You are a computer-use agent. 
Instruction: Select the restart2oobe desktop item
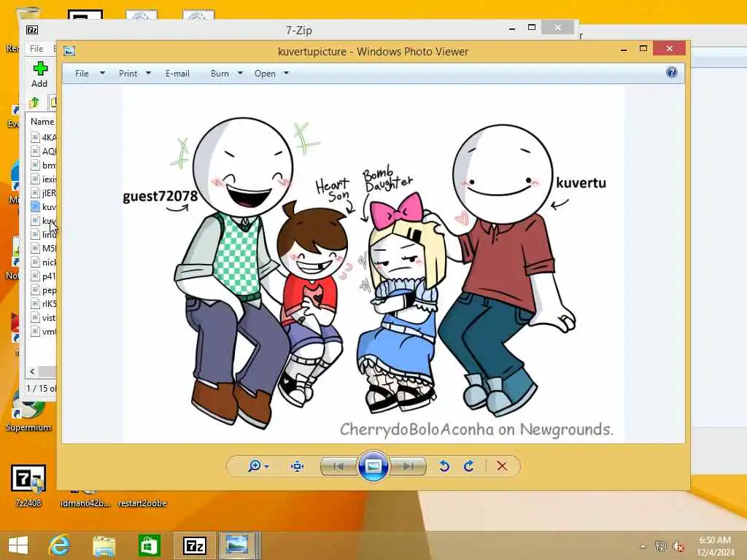click(142, 503)
